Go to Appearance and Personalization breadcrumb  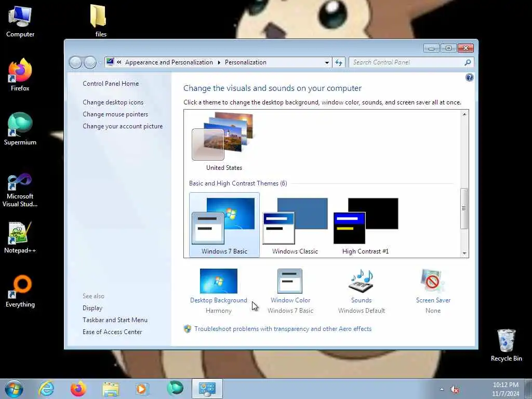tap(169, 62)
